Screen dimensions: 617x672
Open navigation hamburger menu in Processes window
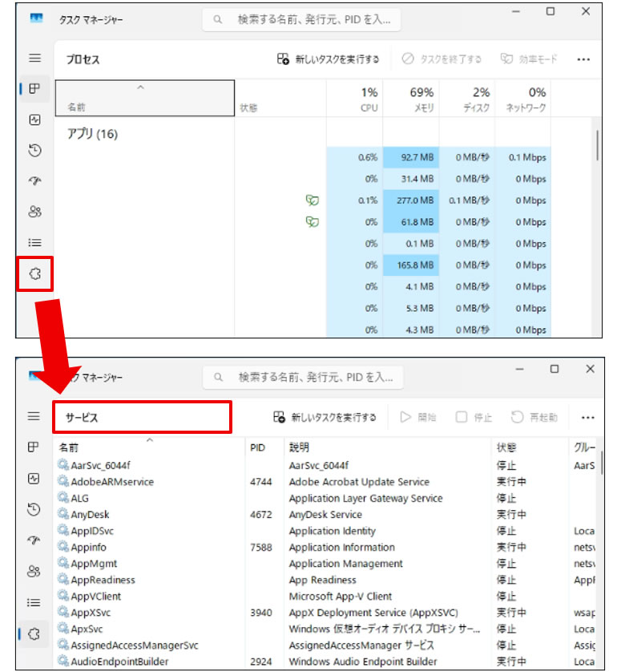35,58
